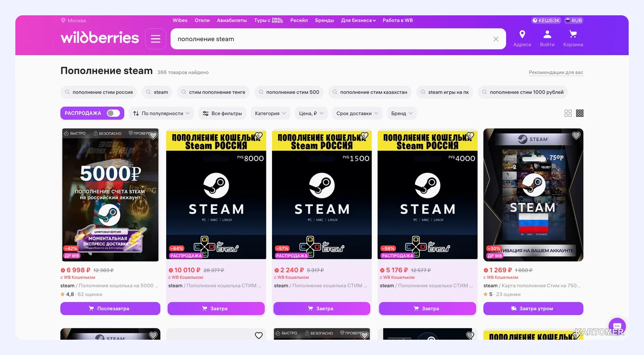This screenshot has width=644, height=355.
Task: Favorite the 5000₽ Steam top-up card
Action: [153, 135]
